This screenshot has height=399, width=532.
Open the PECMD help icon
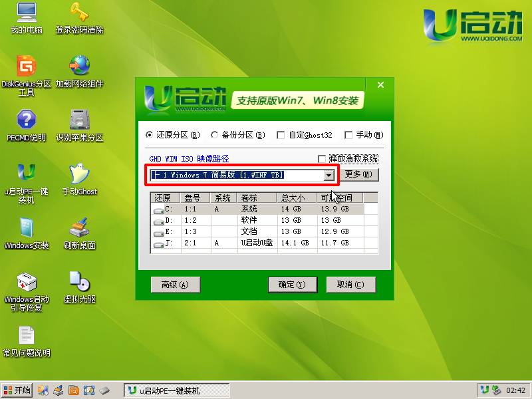tap(26, 120)
